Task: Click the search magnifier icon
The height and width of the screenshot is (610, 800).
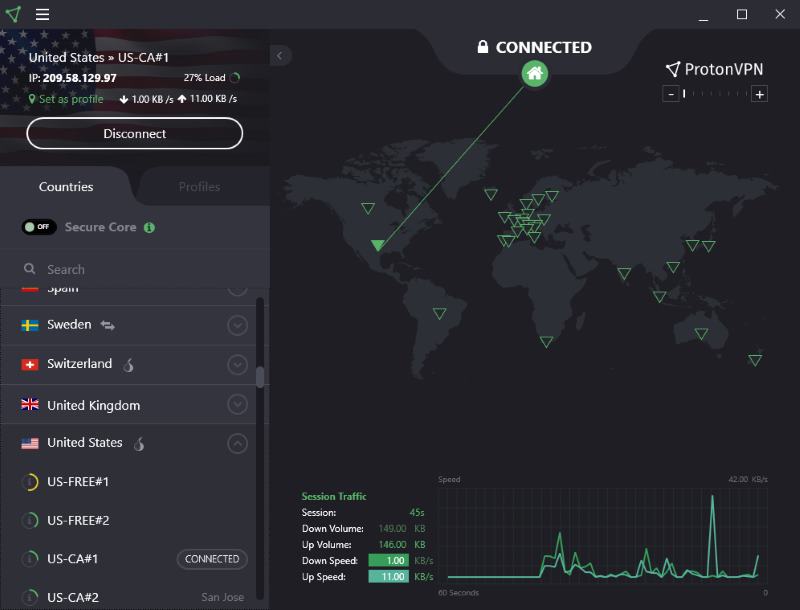Action: point(30,269)
